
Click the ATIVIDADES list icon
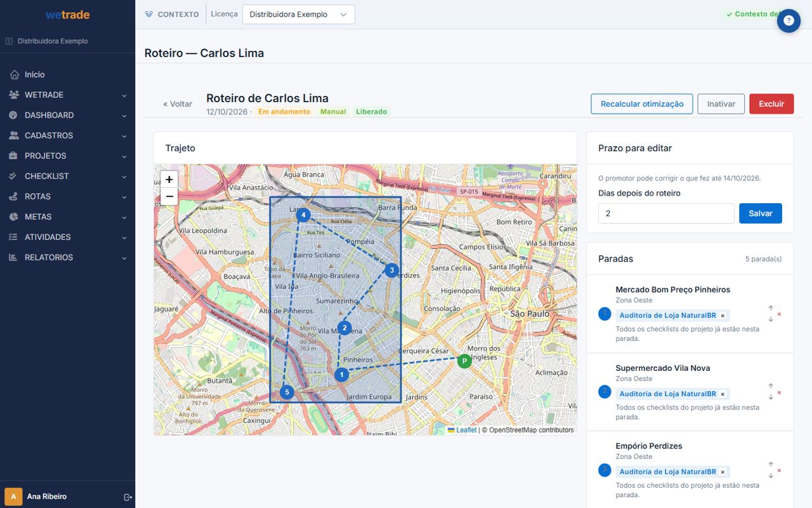coord(14,237)
